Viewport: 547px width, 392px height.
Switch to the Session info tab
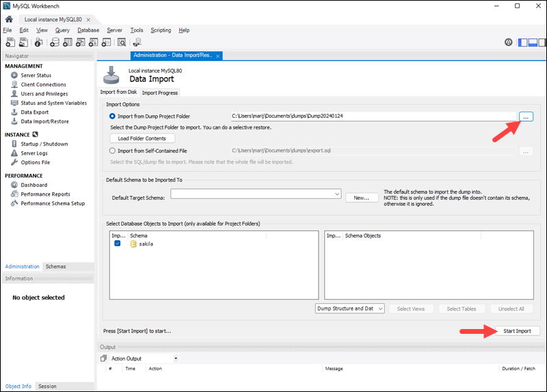pyautogui.click(x=47, y=387)
